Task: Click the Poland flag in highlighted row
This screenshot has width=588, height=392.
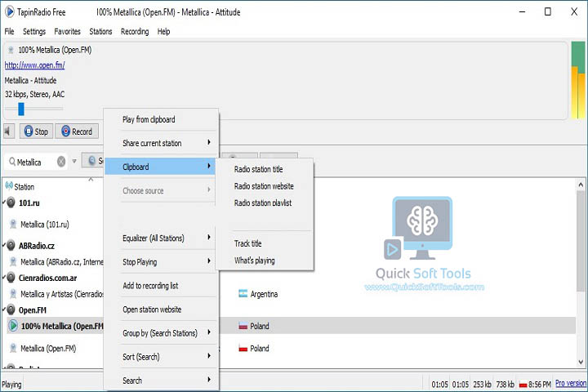Action: point(243,326)
